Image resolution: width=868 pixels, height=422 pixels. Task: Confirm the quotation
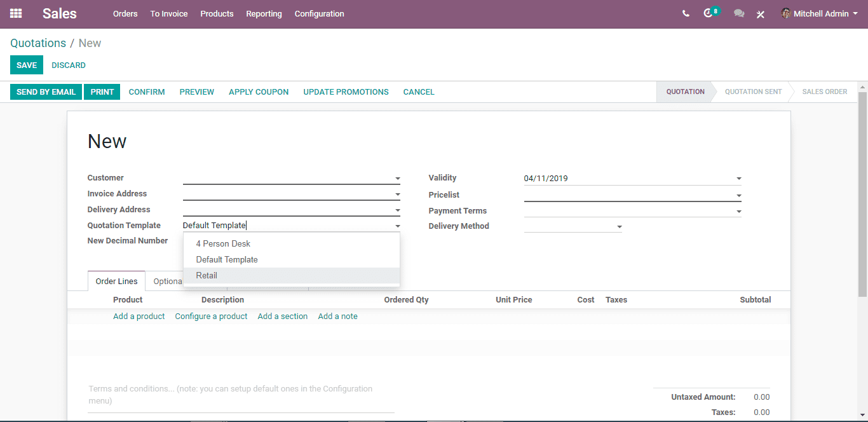tap(147, 92)
